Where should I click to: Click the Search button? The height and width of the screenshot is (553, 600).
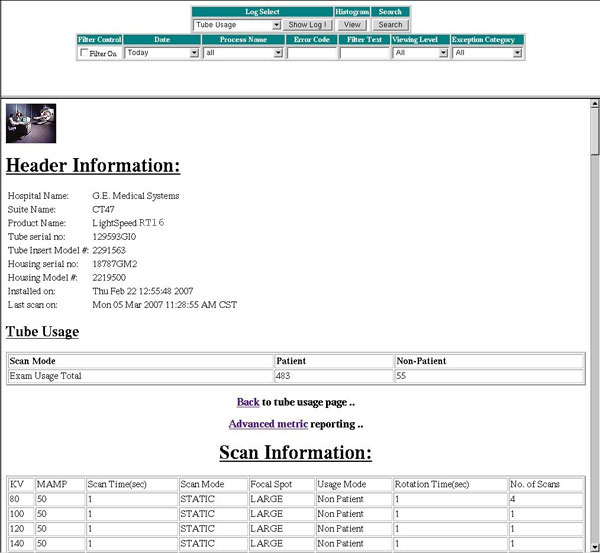390,24
